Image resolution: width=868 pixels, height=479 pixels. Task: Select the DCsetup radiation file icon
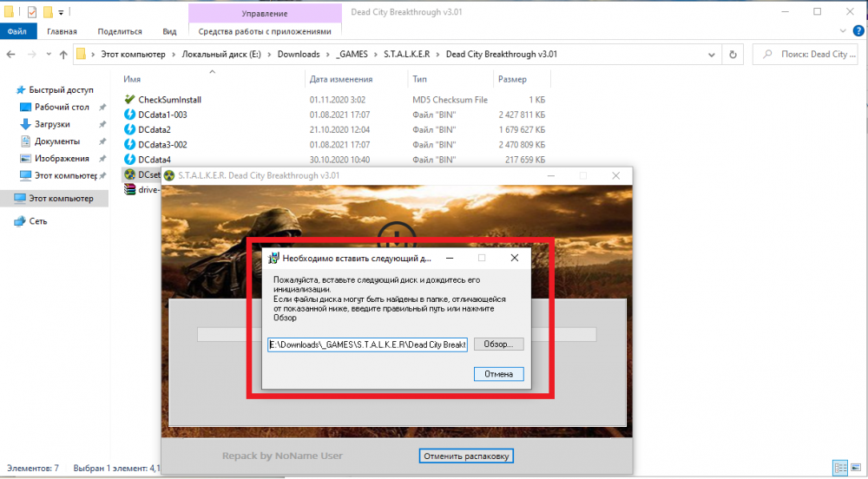coord(129,174)
